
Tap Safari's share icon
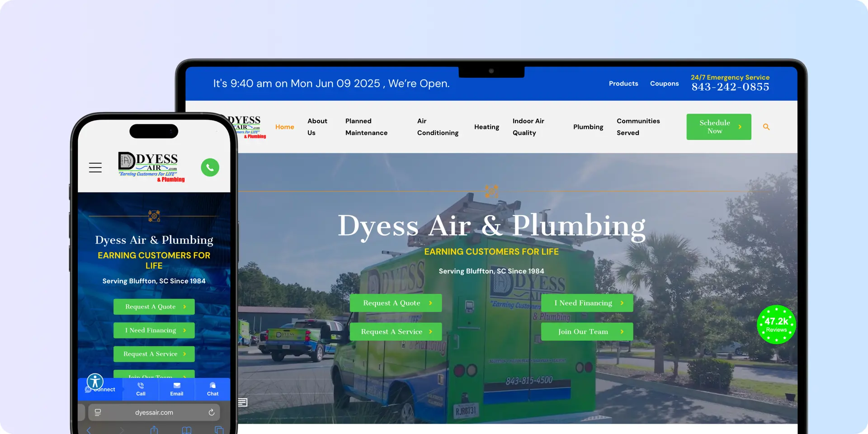(x=154, y=430)
